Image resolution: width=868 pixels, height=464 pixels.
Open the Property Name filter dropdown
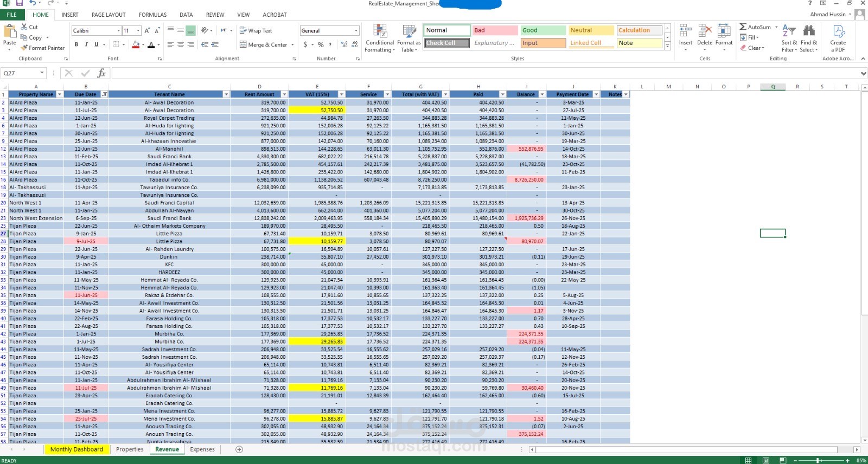pyautogui.click(x=60, y=94)
